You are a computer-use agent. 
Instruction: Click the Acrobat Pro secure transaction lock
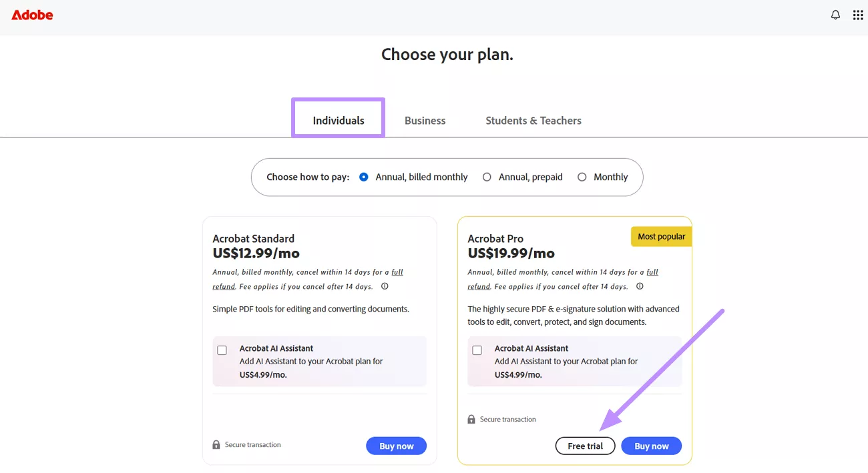(x=471, y=420)
